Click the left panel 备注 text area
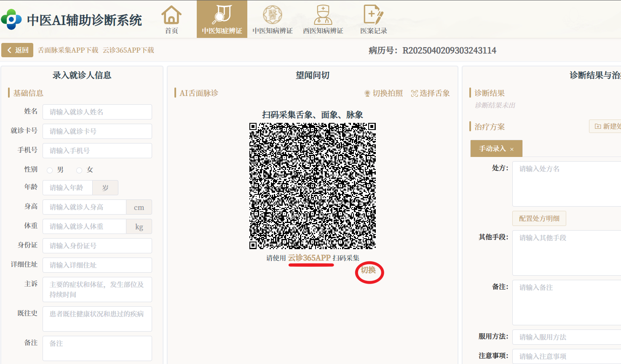The height and width of the screenshot is (364, 621). pos(97,348)
